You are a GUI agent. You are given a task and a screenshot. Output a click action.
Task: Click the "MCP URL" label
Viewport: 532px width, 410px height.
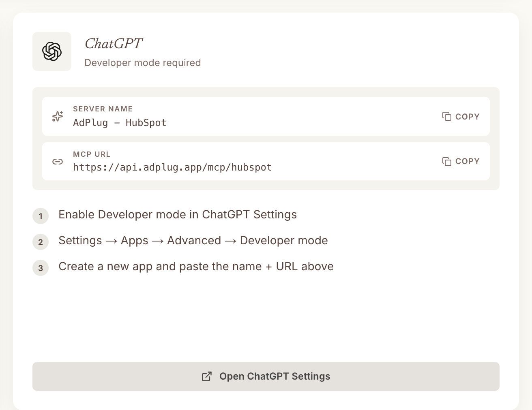point(92,154)
